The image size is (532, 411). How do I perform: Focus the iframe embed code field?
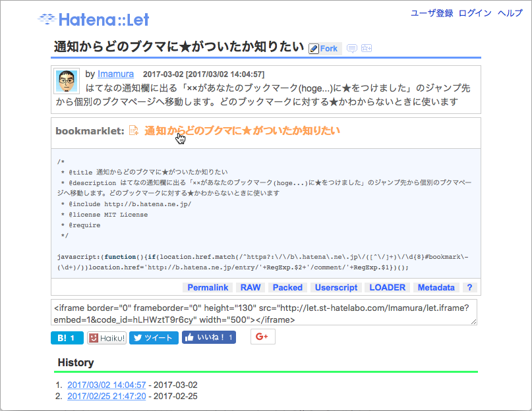click(264, 312)
